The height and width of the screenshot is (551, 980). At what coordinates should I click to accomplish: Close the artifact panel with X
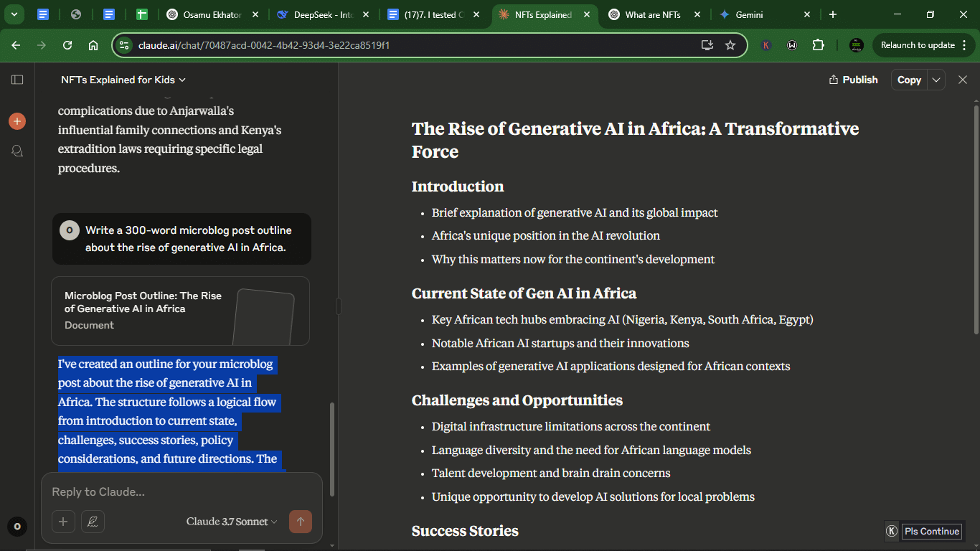coord(963,80)
